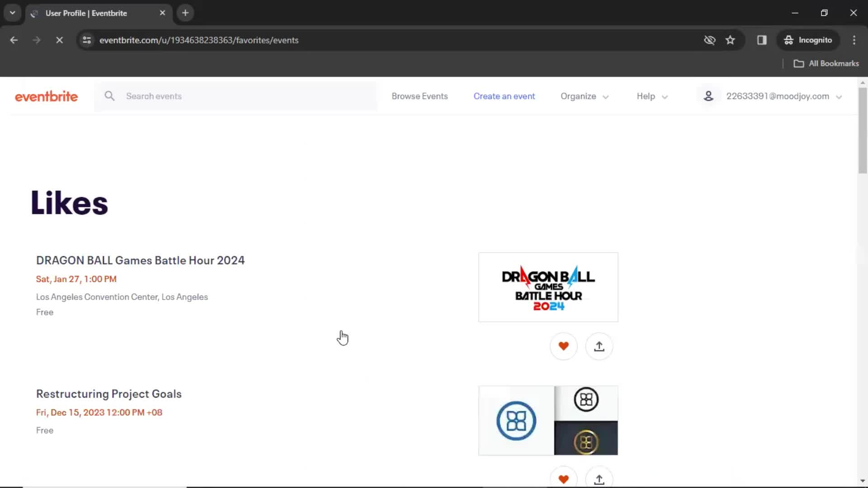Expand the Help dropdown menu

point(652,96)
